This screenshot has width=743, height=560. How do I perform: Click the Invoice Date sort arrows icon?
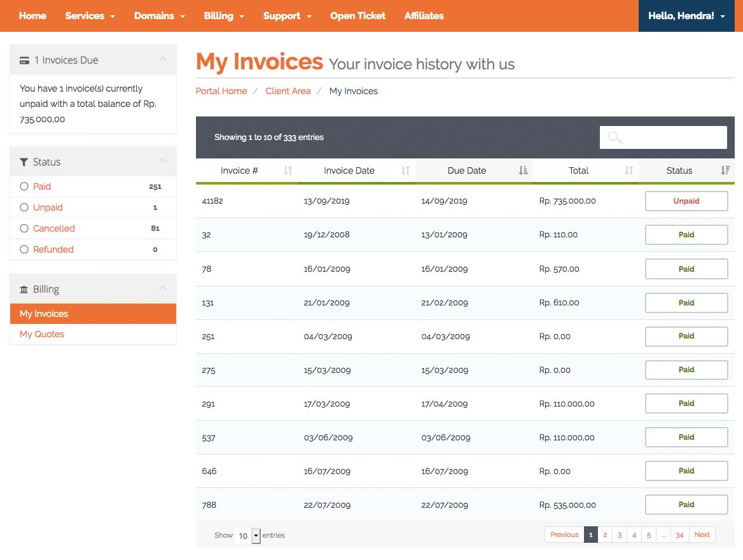pyautogui.click(x=405, y=171)
